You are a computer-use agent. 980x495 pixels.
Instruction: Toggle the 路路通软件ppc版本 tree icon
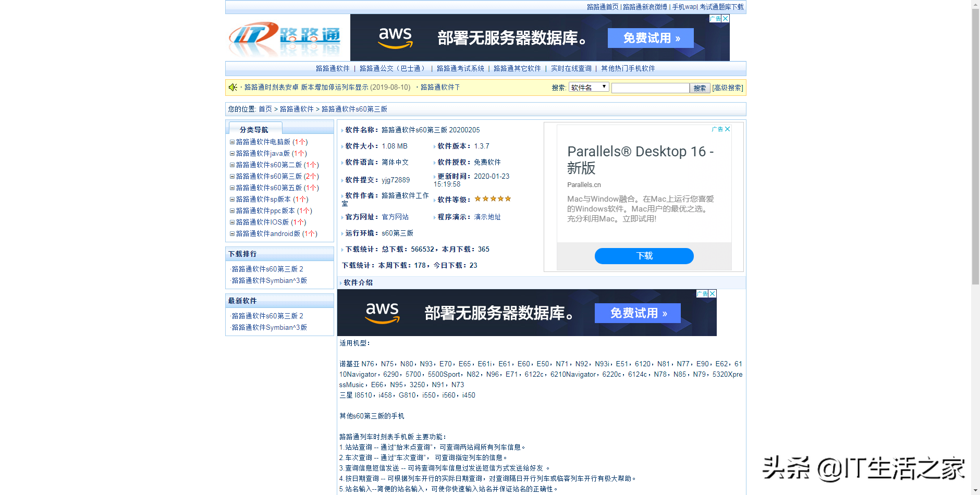coord(232,211)
